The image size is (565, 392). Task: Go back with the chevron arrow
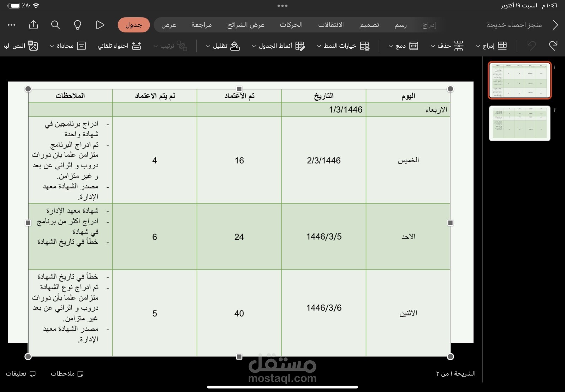[555, 25]
